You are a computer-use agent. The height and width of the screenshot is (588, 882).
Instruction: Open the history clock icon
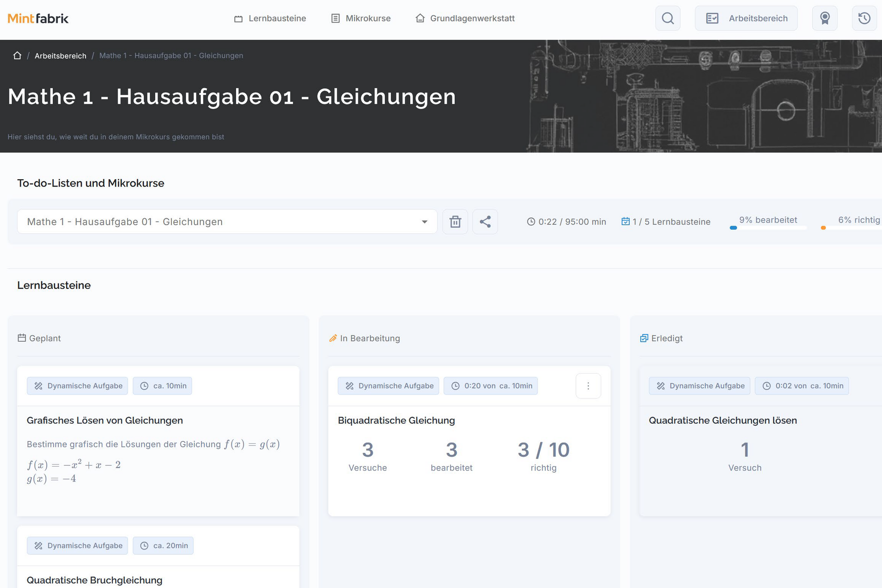pyautogui.click(x=864, y=18)
